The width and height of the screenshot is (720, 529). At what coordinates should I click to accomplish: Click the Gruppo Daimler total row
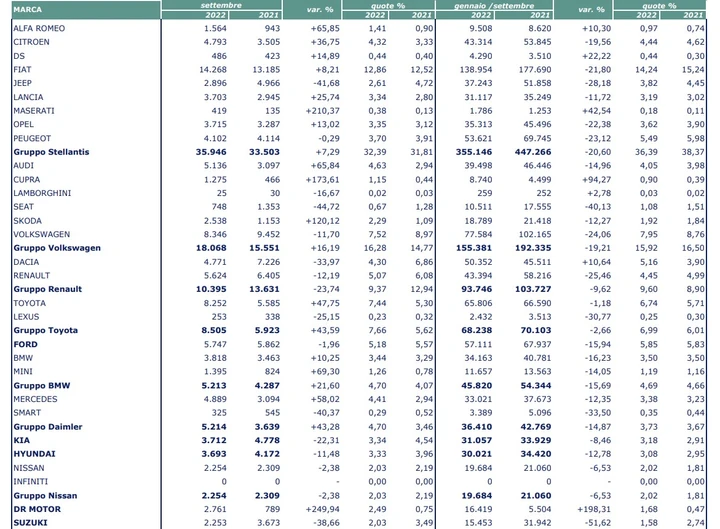click(x=359, y=427)
